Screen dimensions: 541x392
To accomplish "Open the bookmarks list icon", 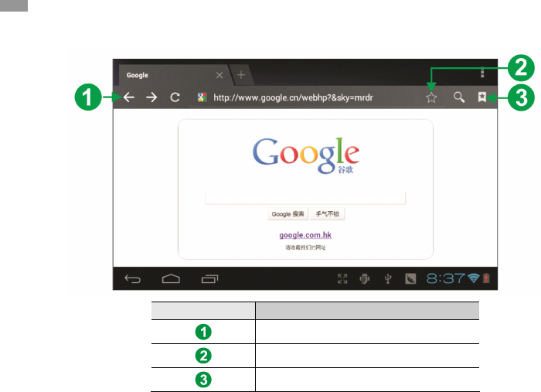I will point(482,97).
